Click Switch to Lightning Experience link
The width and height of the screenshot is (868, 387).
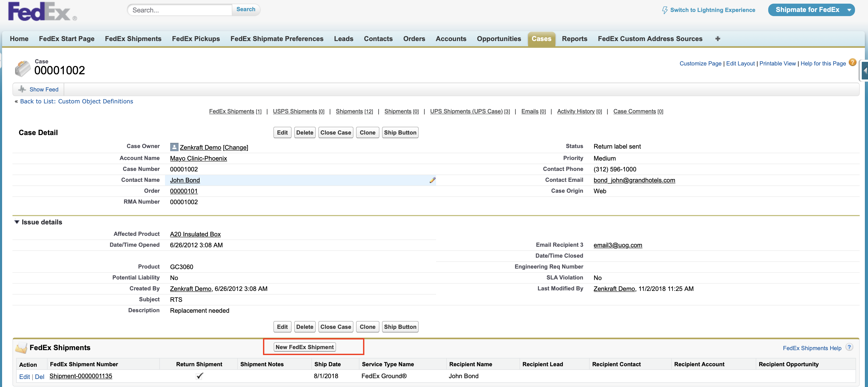coord(712,10)
